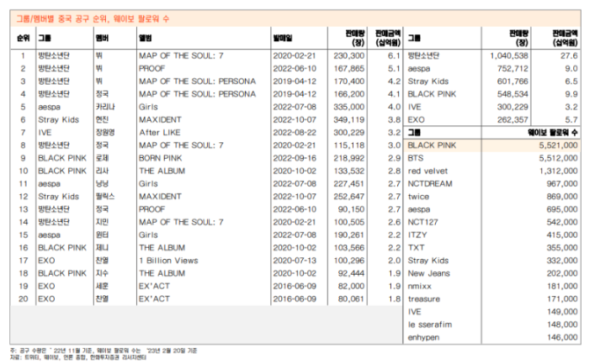Select follower count 149,000
The image size is (595, 364).
(x=562, y=312)
